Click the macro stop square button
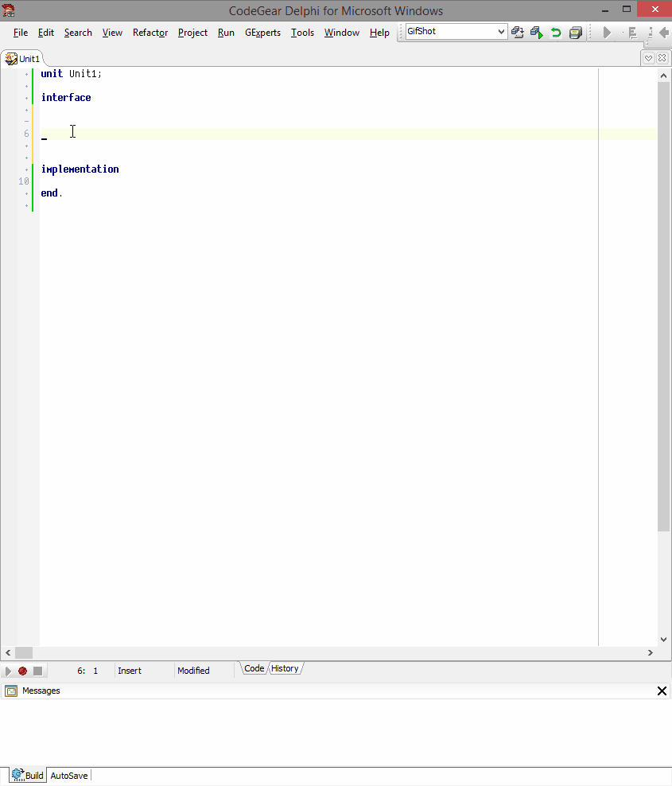 click(x=37, y=671)
